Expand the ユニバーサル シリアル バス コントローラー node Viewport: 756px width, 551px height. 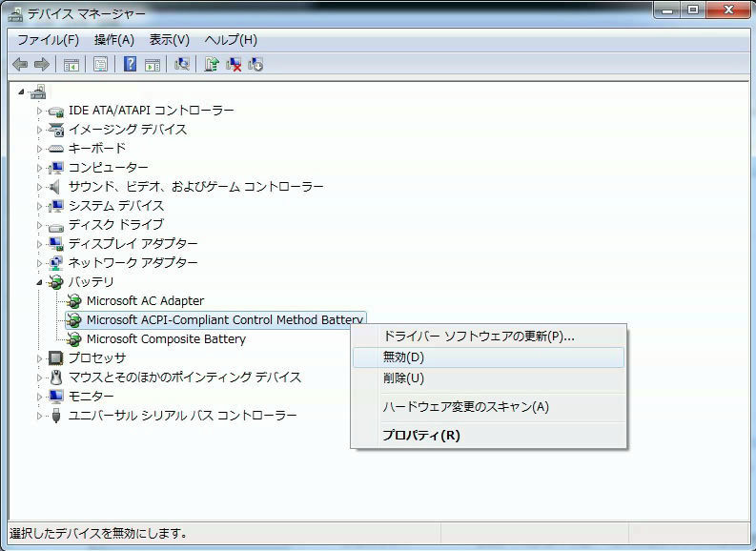pyautogui.click(x=39, y=416)
